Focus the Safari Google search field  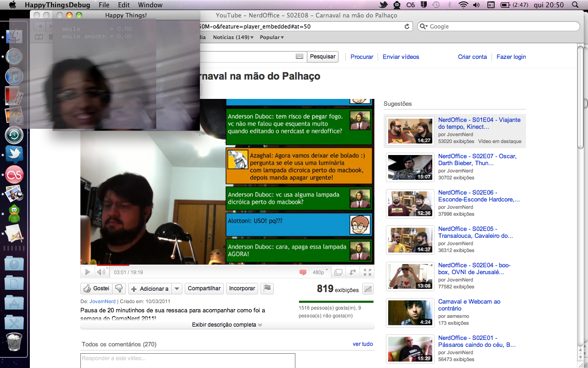click(x=498, y=27)
